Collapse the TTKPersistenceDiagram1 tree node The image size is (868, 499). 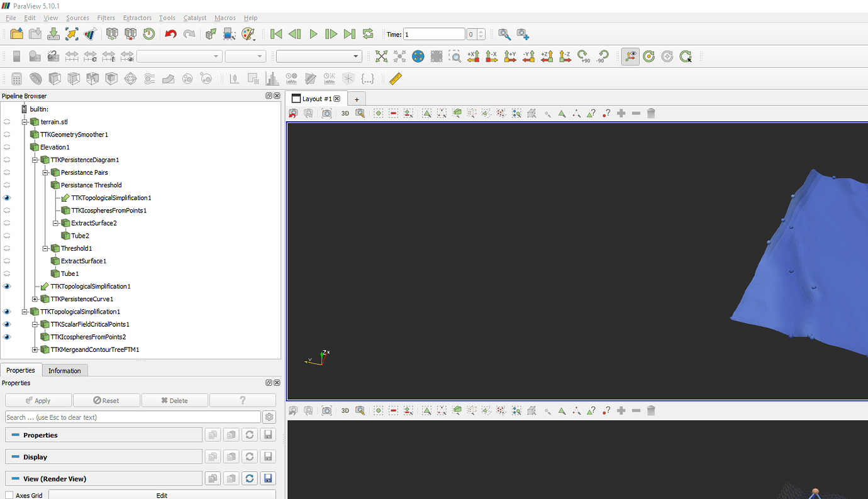(x=35, y=160)
